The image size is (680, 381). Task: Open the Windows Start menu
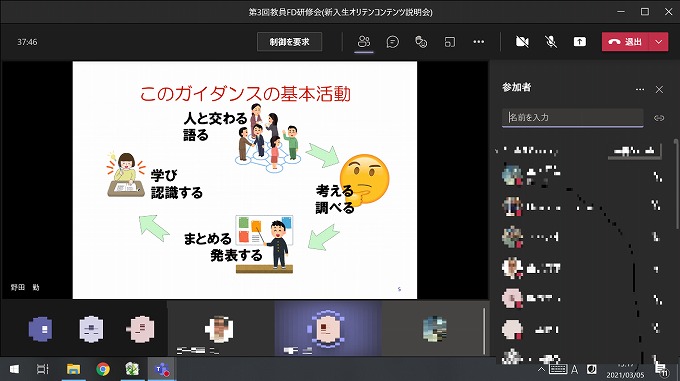click(x=14, y=369)
